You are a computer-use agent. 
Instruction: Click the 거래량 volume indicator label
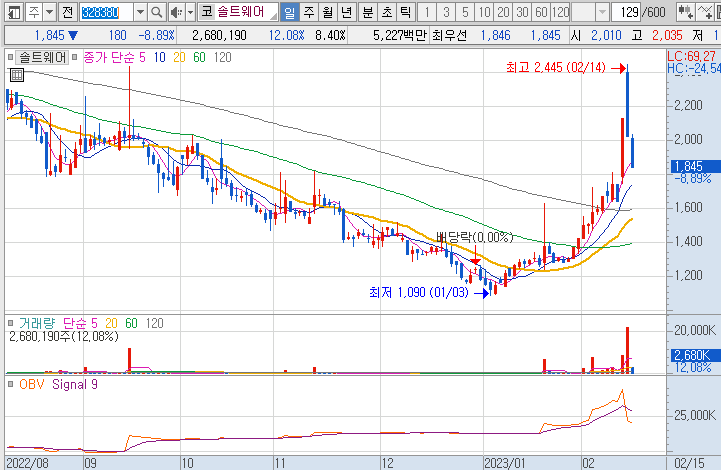pyautogui.click(x=37, y=323)
